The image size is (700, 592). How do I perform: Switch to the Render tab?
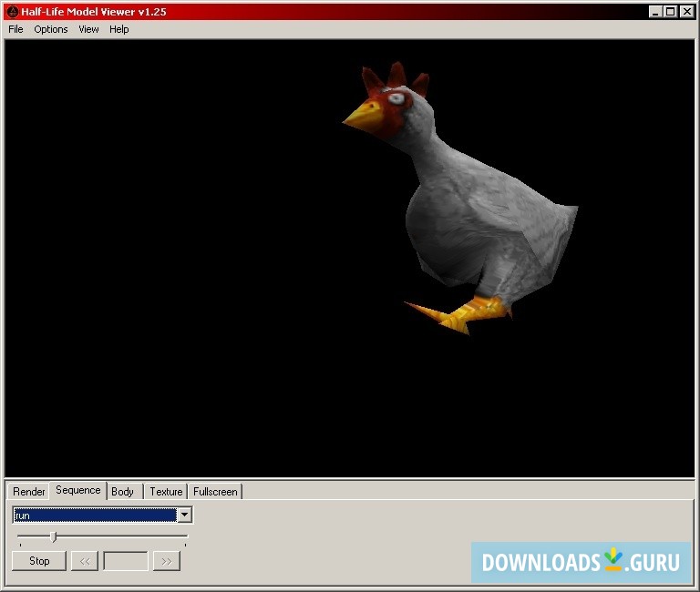(28, 492)
